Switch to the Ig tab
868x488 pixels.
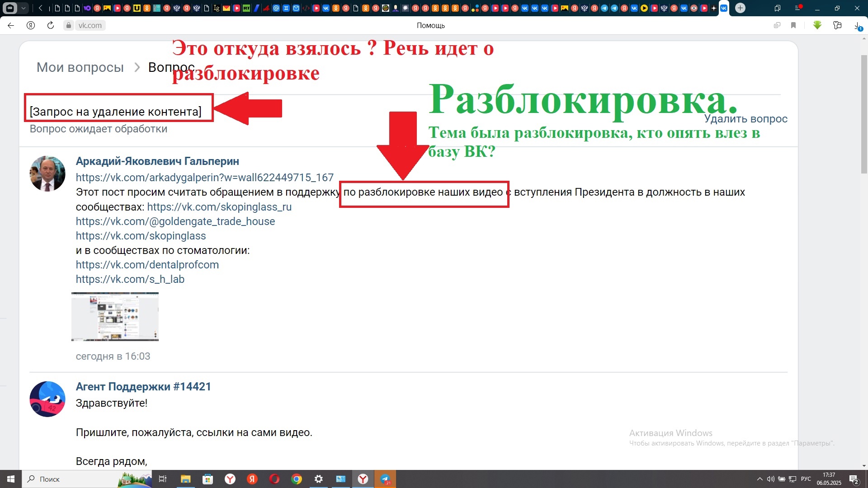(x=217, y=8)
